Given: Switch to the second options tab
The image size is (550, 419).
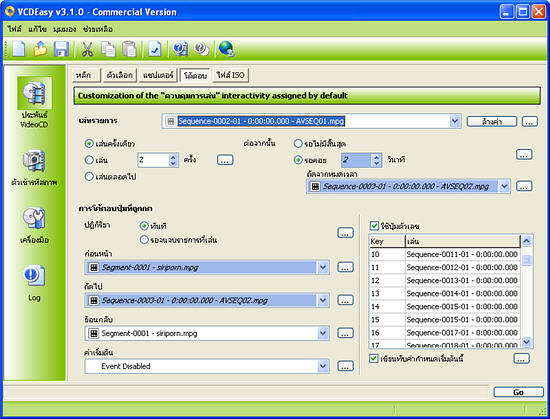Looking at the screenshot, I should pyautogui.click(x=120, y=75).
